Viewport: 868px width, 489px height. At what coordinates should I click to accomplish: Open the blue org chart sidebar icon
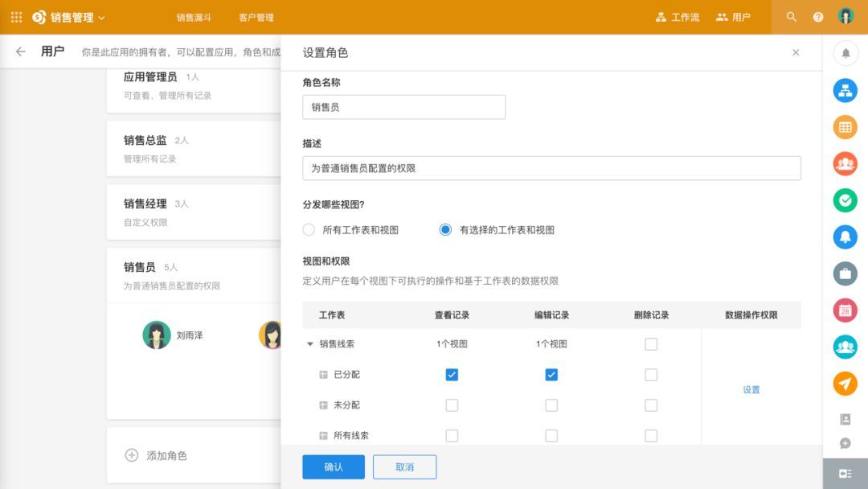point(845,90)
